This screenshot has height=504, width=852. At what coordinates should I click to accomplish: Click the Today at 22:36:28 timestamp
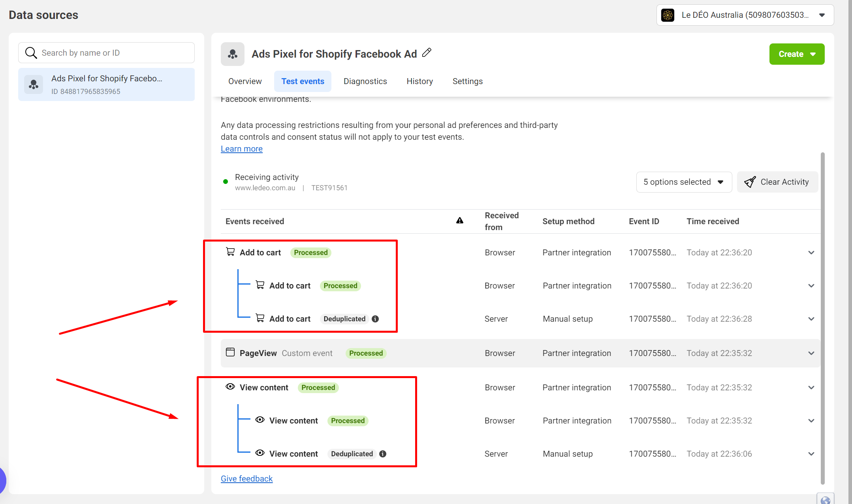tap(719, 319)
